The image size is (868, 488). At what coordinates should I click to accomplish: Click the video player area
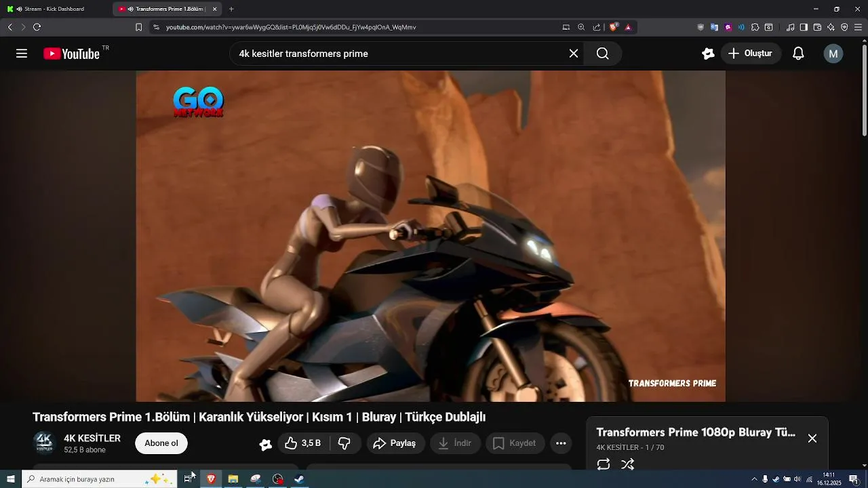point(431,236)
